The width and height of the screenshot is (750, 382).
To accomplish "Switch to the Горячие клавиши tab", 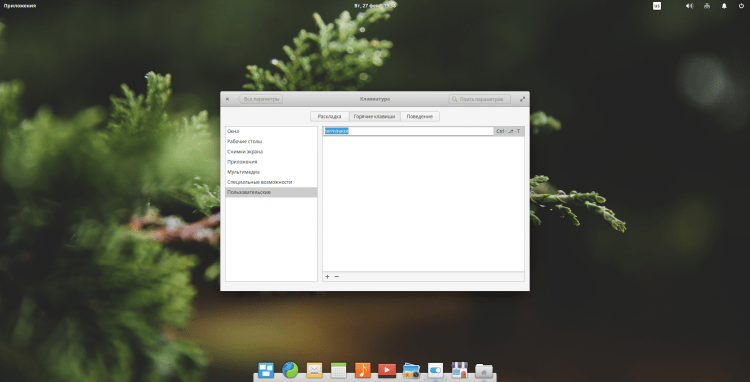I will (375, 116).
